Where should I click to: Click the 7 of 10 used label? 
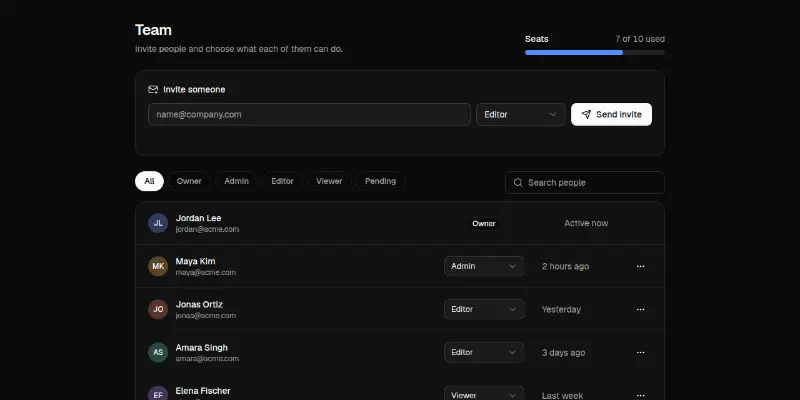tap(640, 39)
